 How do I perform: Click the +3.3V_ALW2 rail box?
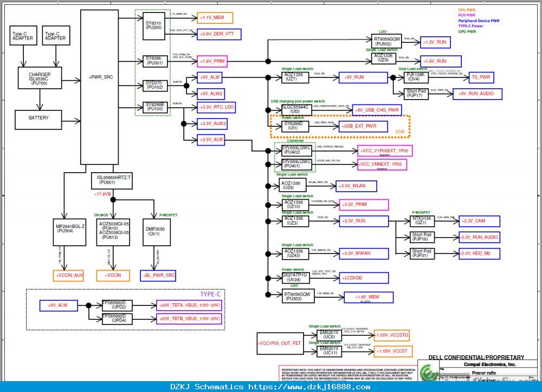click(x=212, y=123)
